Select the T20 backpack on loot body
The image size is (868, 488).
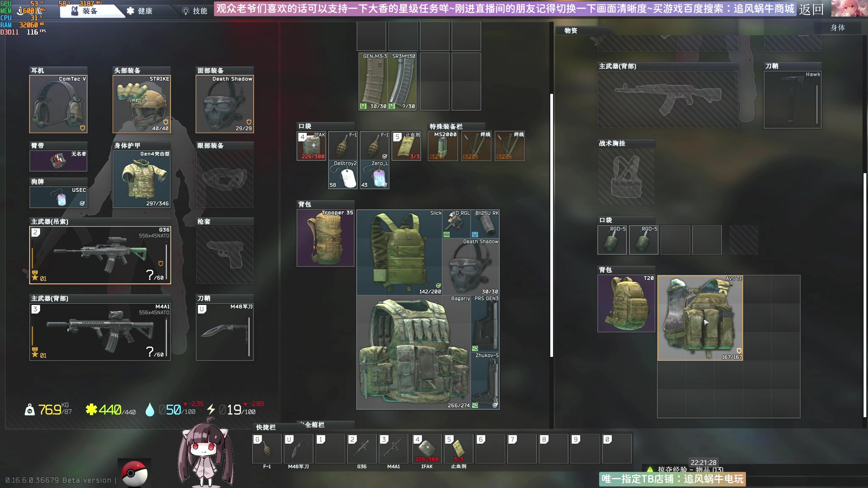point(626,303)
